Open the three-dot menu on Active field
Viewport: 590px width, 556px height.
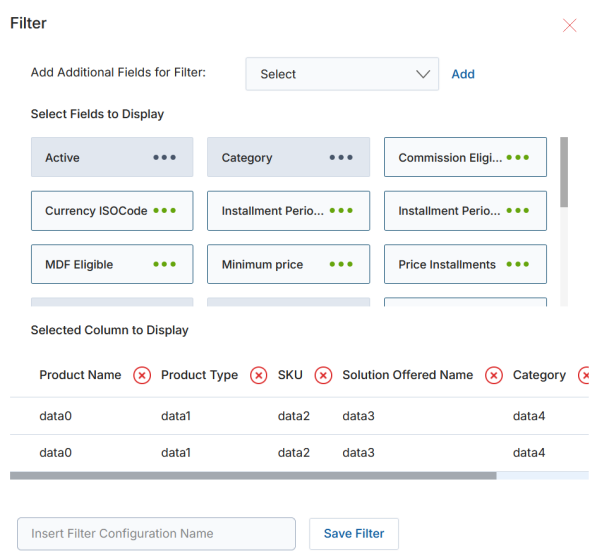[x=164, y=157]
